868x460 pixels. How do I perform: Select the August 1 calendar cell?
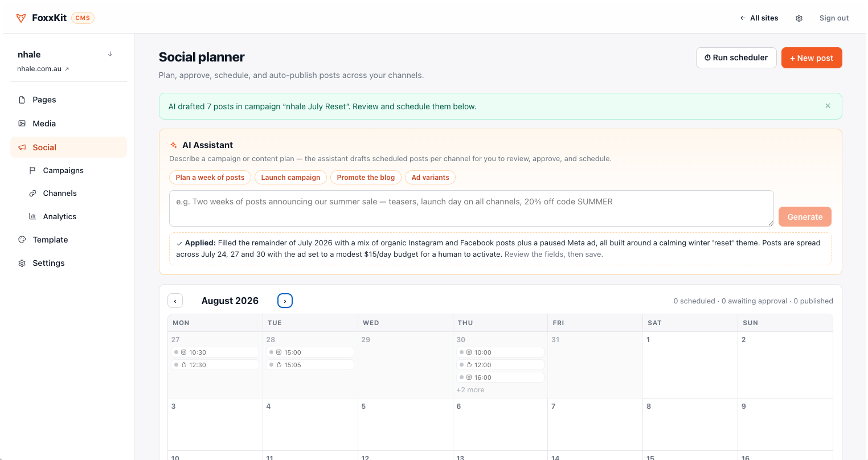[x=690, y=365]
